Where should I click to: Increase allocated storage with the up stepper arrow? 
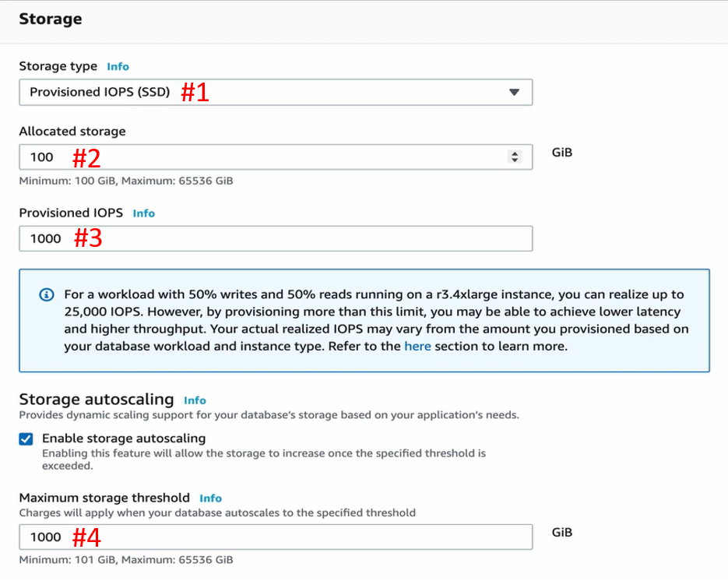[x=515, y=153]
